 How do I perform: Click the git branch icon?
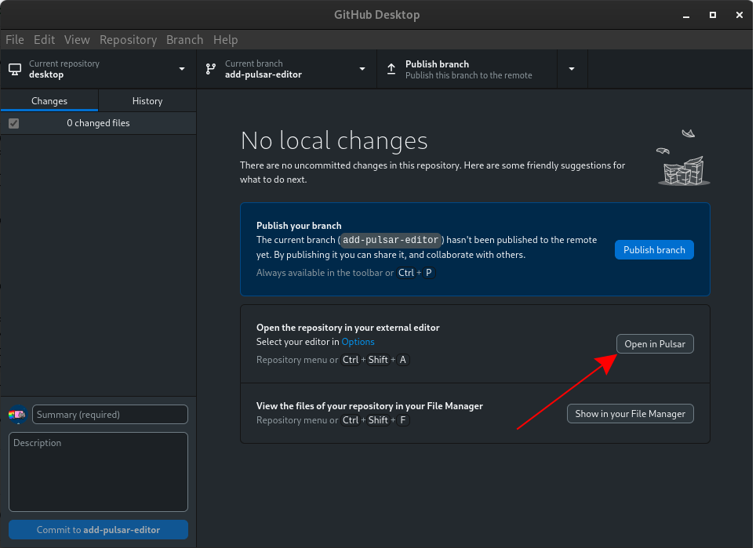(211, 69)
